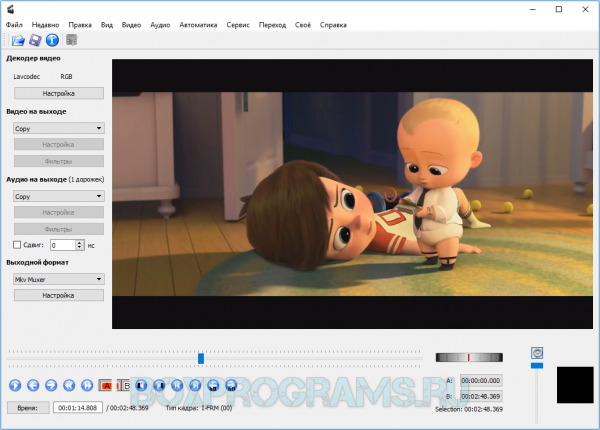Click the vertical volume slider handle
Viewport: 600px width, 430px height.
click(537, 366)
